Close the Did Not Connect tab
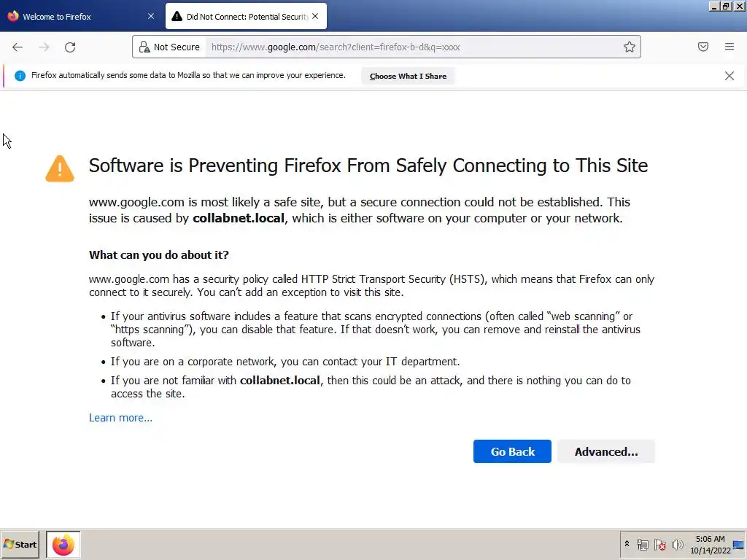The image size is (747, 560). pos(315,16)
